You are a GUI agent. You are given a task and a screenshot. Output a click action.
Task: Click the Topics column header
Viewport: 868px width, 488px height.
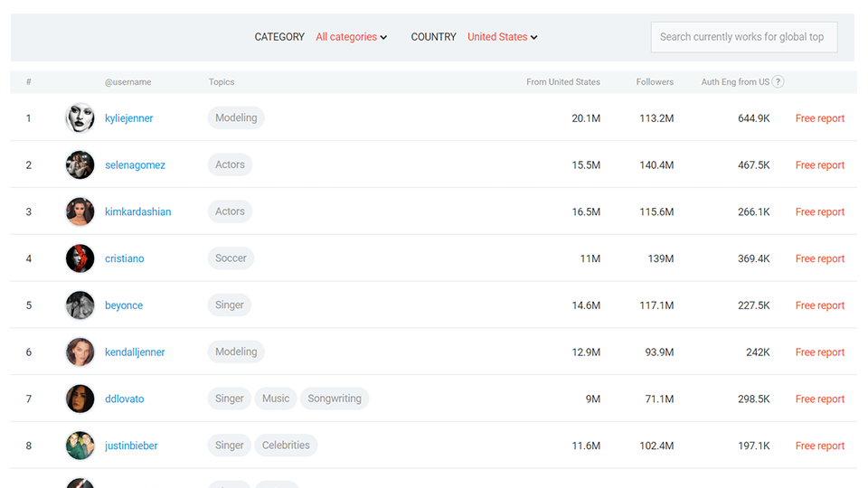222,82
